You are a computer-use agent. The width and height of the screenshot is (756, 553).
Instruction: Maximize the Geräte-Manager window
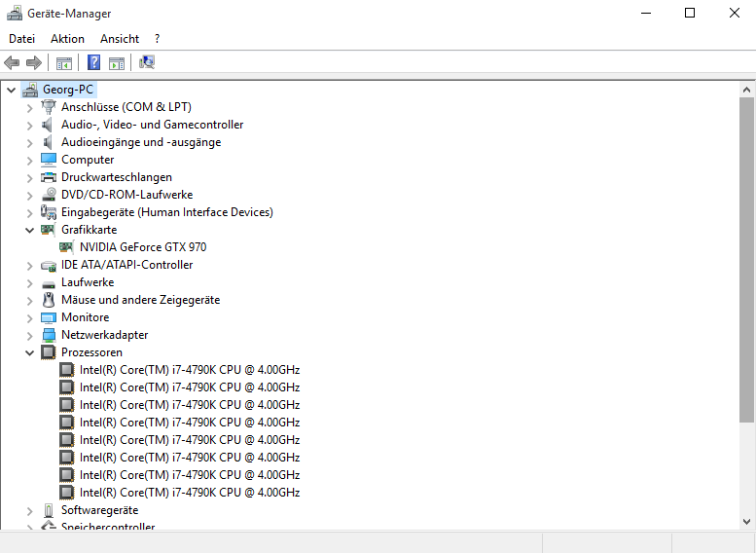(x=690, y=13)
